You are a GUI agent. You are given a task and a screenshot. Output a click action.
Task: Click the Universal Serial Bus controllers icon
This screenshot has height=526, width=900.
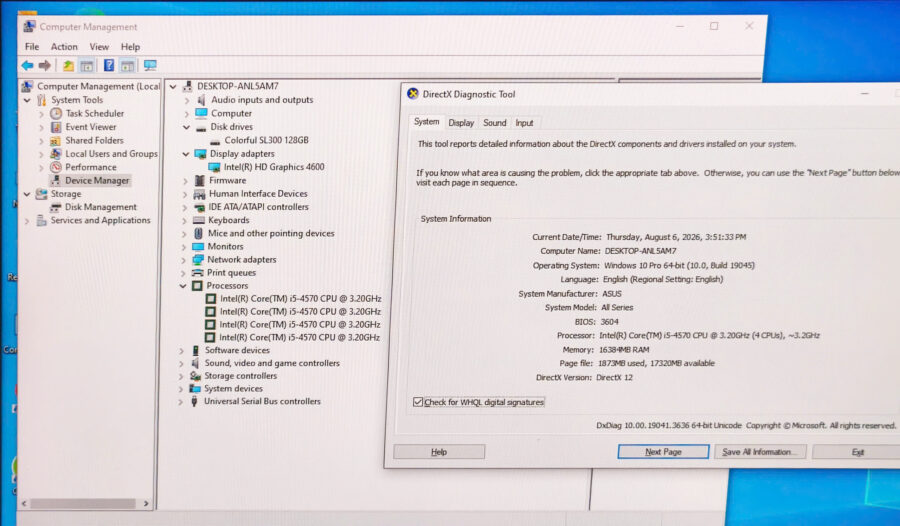click(x=194, y=401)
